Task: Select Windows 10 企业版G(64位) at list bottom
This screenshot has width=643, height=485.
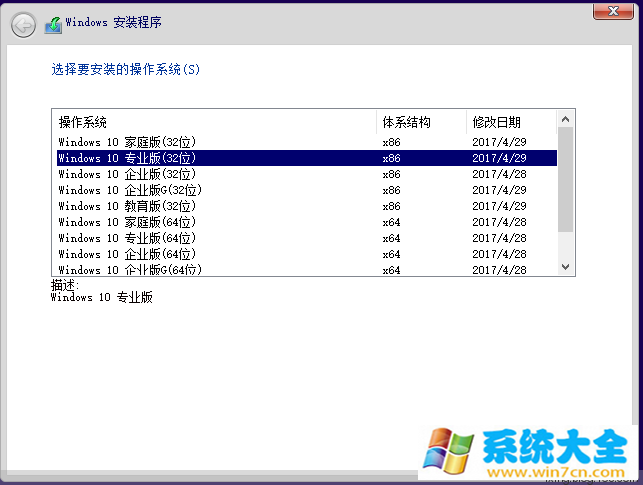Action: point(130,269)
